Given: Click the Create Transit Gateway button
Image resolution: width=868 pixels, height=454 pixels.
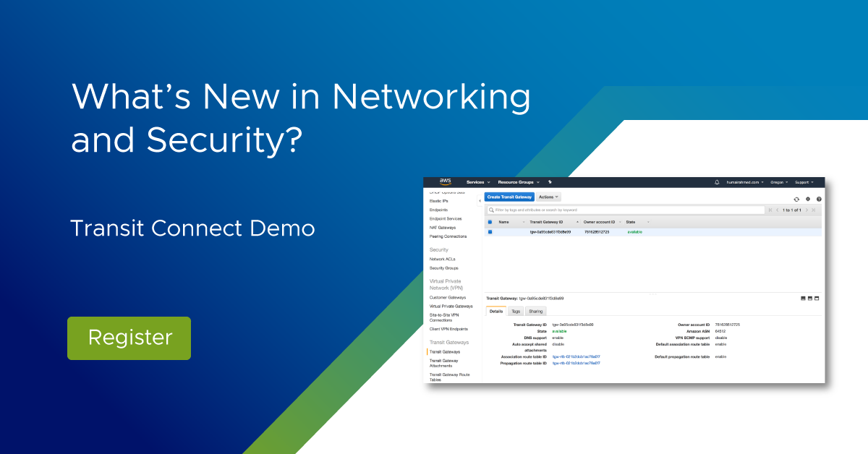Looking at the screenshot, I should (x=509, y=197).
